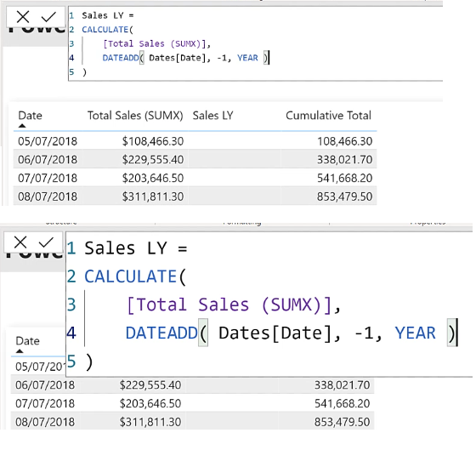This screenshot has width=476, height=467.
Task: Select 05/07/2018 row in top table
Action: [195, 141]
